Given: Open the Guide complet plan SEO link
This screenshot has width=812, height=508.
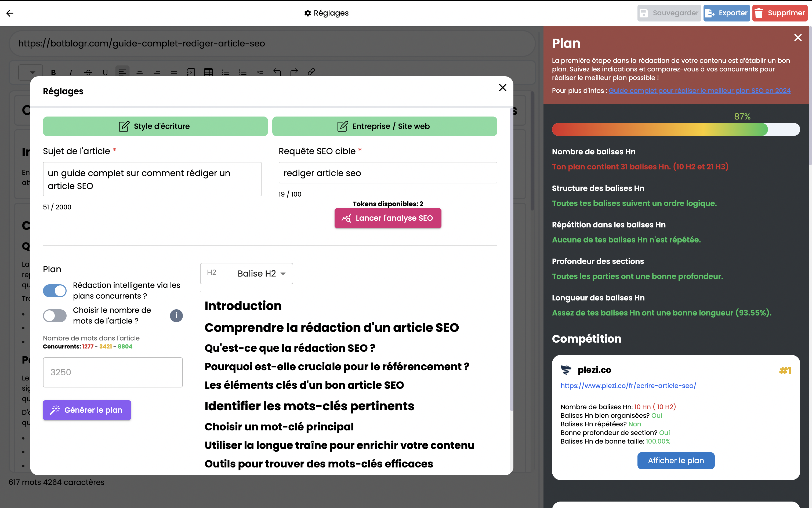Looking at the screenshot, I should (699, 91).
